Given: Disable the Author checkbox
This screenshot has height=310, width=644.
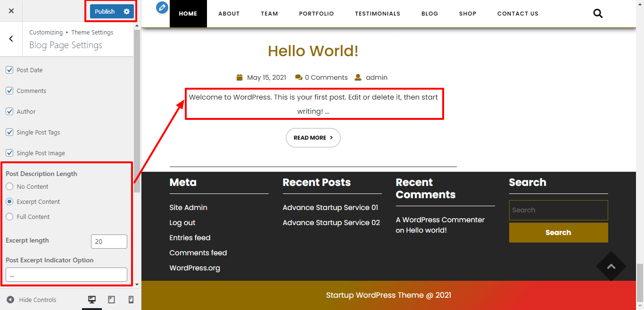Looking at the screenshot, I should click(x=9, y=111).
